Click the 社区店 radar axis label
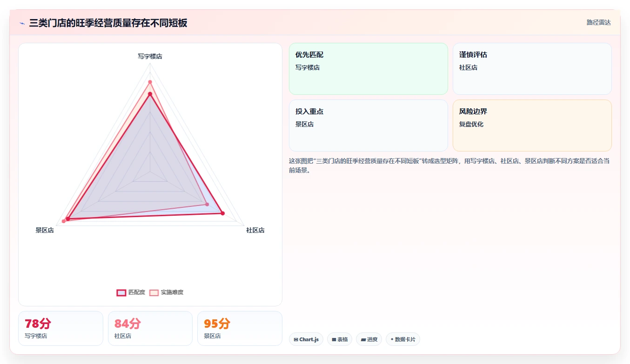630x364 pixels. (255, 230)
